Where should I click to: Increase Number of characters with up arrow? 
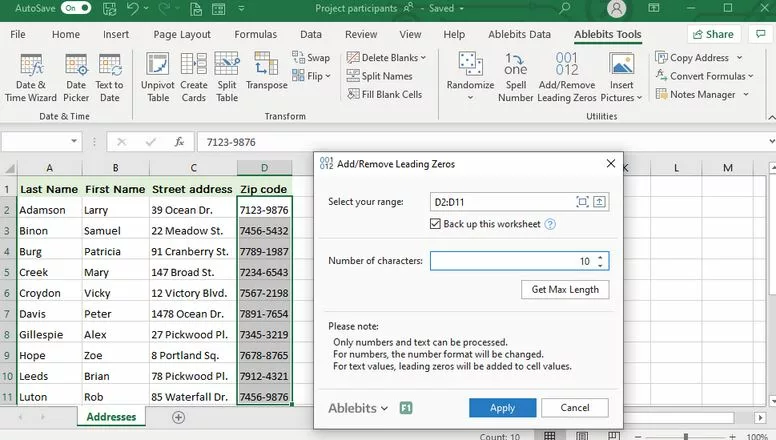coord(600,257)
